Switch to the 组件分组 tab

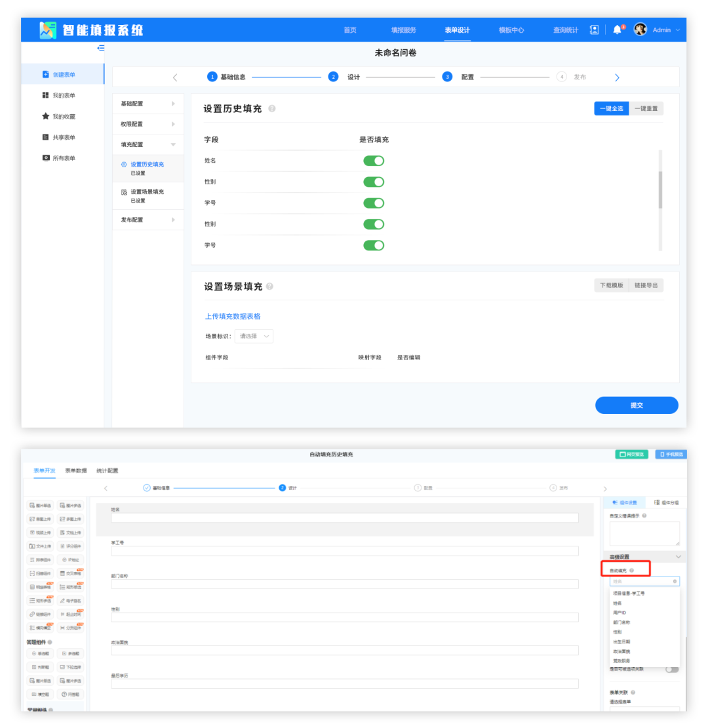click(666, 502)
